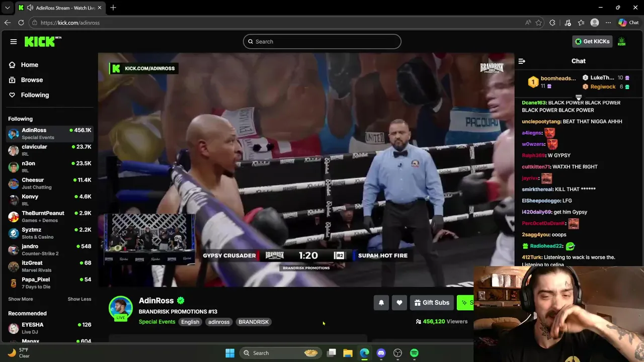Click the video player

(x=306, y=170)
